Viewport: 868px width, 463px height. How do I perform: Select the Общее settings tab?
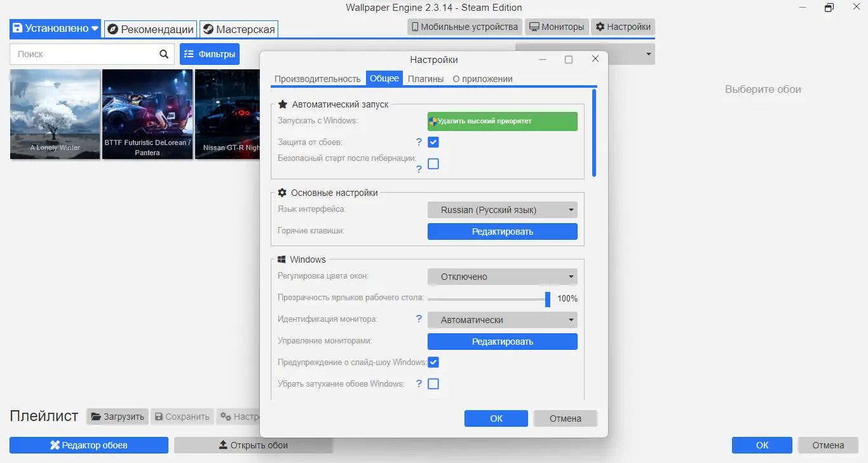point(384,78)
